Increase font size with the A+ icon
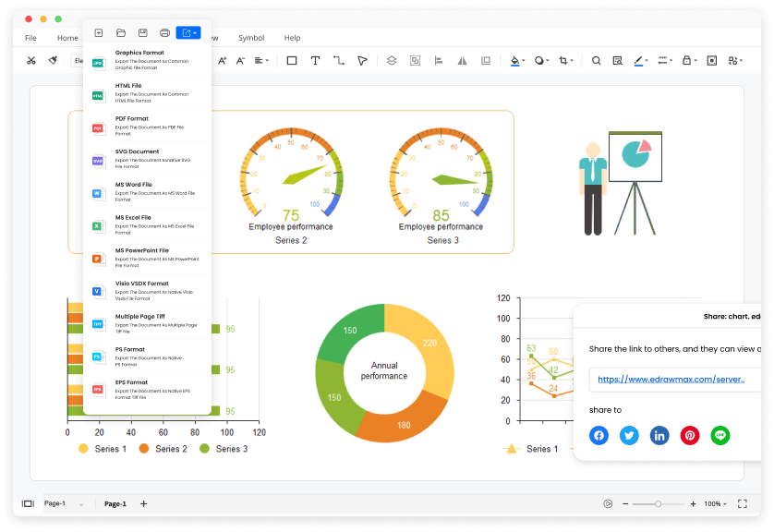The height and width of the screenshot is (532, 774). click(x=222, y=60)
